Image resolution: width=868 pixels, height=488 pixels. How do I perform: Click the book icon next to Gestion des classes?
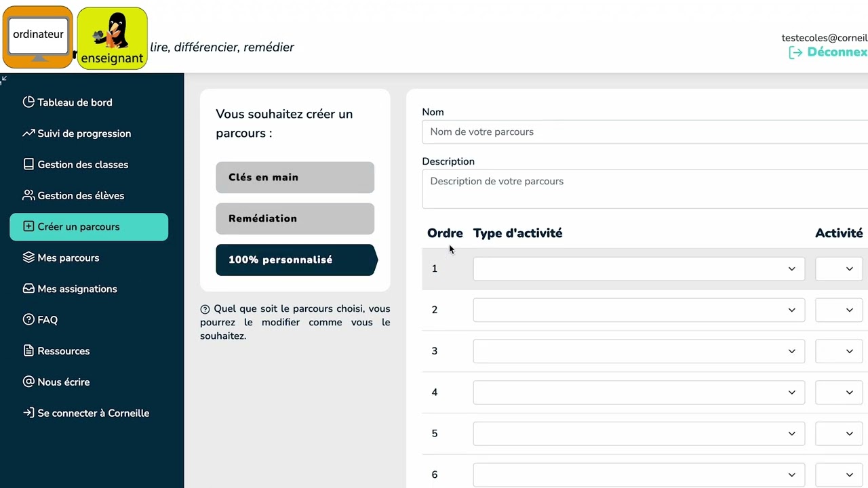(x=28, y=165)
